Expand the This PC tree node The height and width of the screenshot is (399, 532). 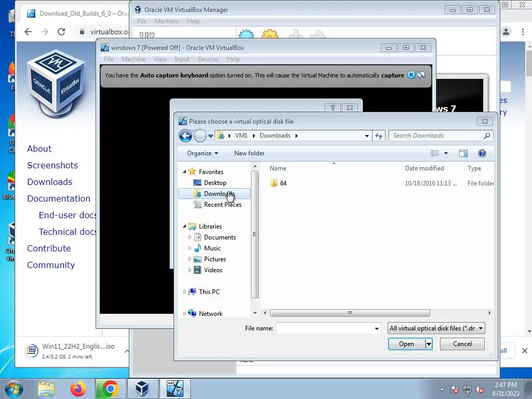click(x=184, y=292)
